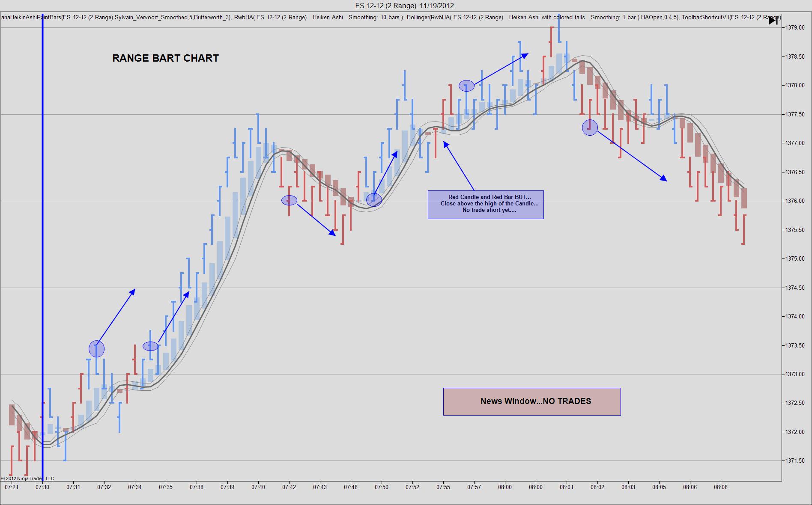Click the 07:31 time axis label
Screen dimensions: 812x505
[73, 487]
